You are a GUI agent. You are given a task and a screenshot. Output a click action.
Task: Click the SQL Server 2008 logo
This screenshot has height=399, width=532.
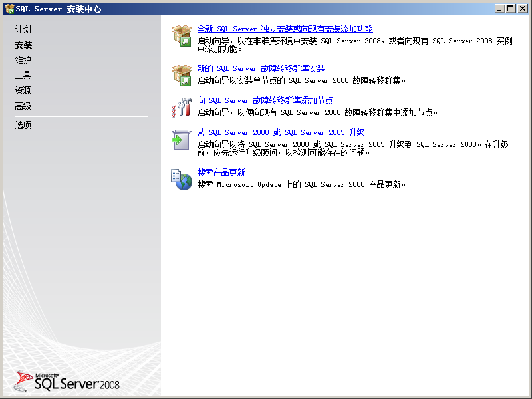coord(66,380)
